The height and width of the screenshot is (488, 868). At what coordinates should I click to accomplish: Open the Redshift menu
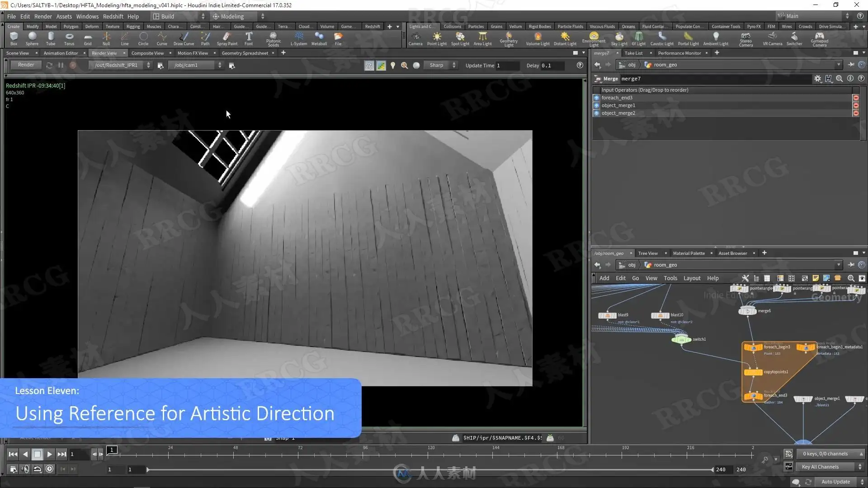(113, 16)
